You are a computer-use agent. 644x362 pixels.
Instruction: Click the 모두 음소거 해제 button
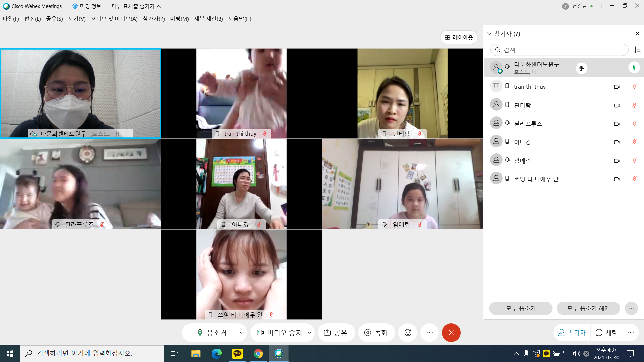click(x=588, y=308)
